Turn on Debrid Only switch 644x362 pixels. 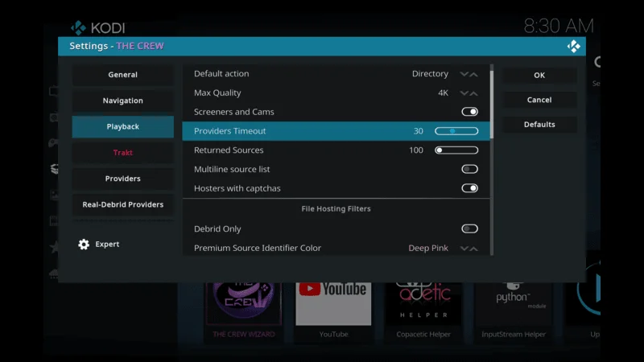coord(469,229)
